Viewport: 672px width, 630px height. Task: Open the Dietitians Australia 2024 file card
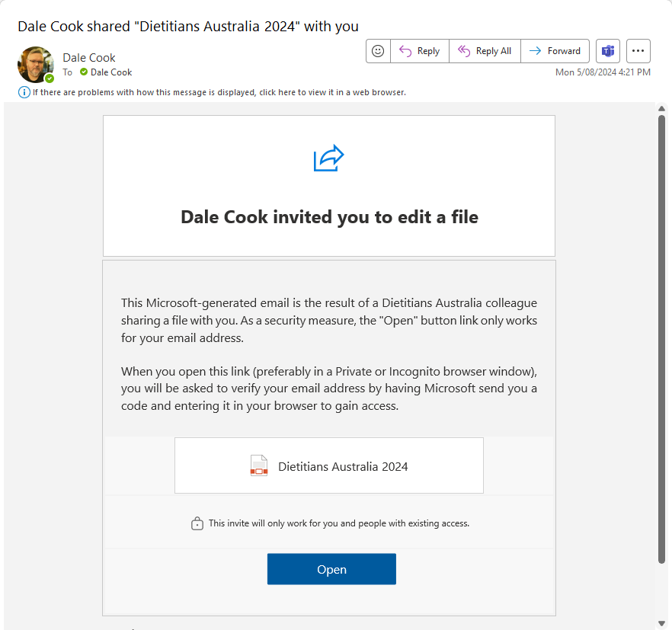(329, 465)
